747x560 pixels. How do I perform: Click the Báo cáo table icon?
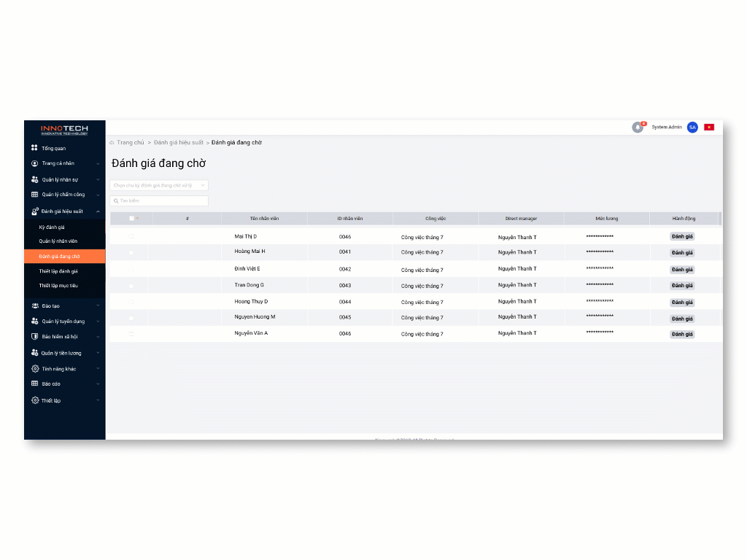click(x=34, y=384)
